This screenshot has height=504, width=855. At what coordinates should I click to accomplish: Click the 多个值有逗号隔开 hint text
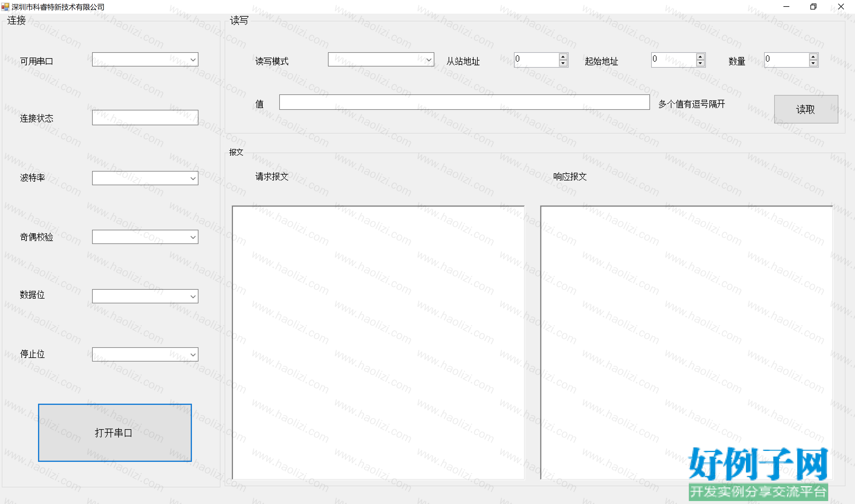(692, 104)
